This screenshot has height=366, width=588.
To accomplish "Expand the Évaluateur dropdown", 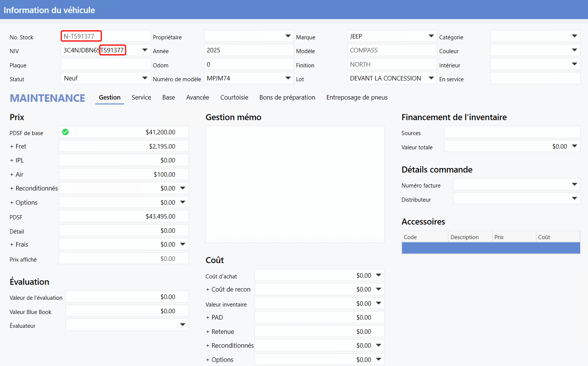I will 182,325.
